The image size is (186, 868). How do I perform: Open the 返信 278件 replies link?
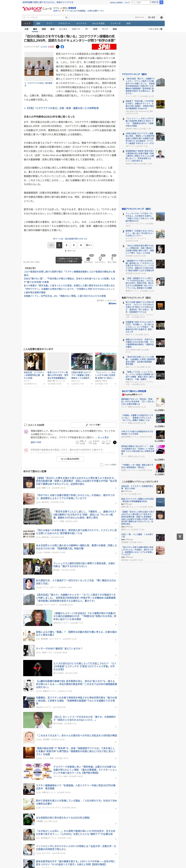pyautogui.click(x=36, y=442)
